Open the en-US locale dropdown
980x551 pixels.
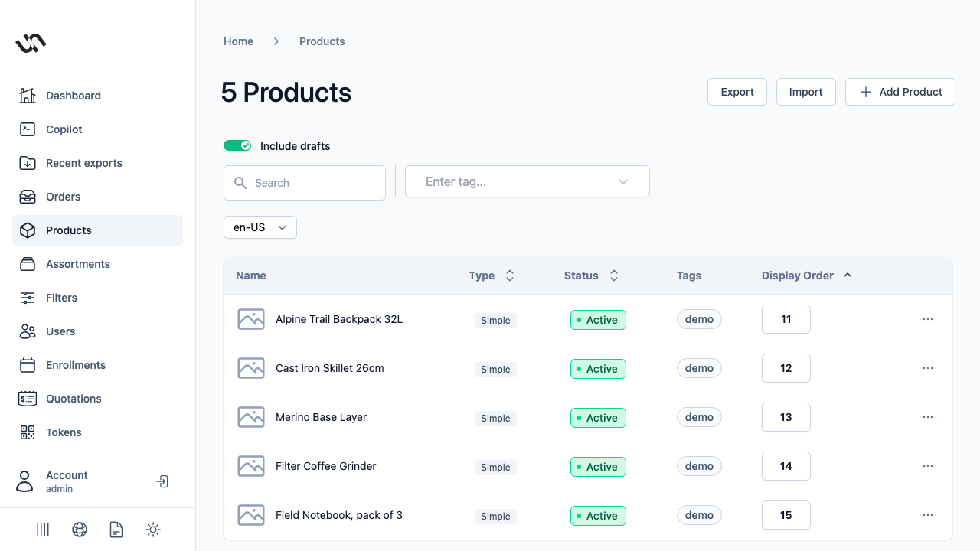(260, 227)
